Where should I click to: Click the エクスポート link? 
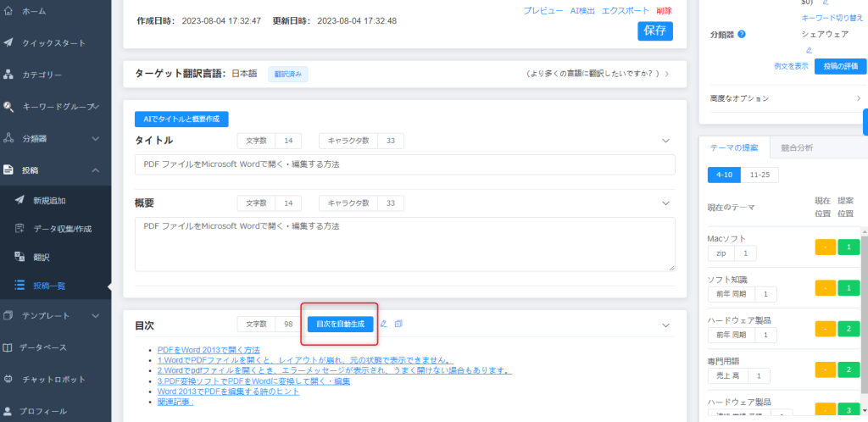pyautogui.click(x=626, y=10)
